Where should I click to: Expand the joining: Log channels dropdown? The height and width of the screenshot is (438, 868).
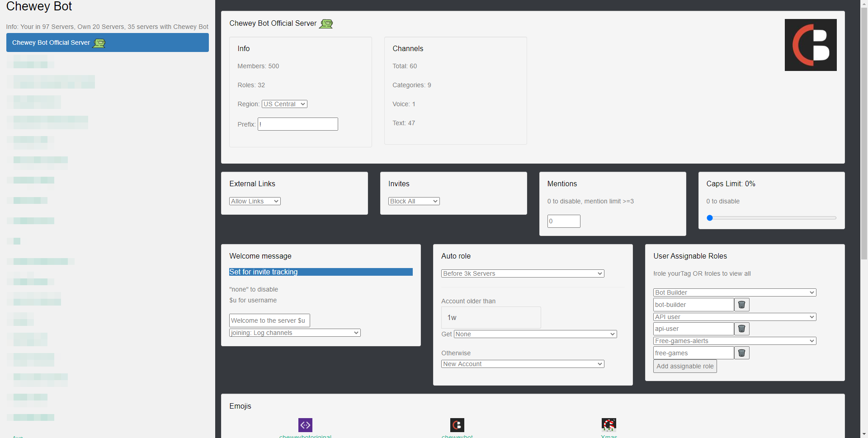[294, 333]
